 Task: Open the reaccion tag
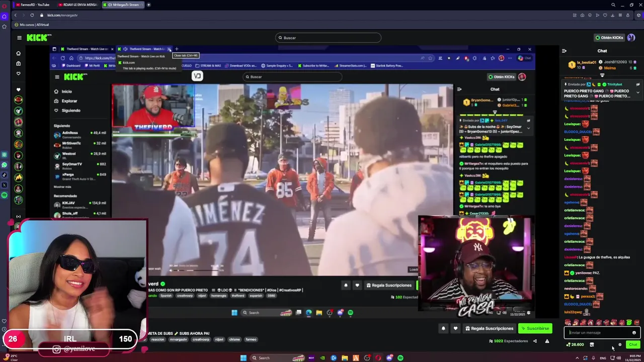pyautogui.click(x=157, y=339)
